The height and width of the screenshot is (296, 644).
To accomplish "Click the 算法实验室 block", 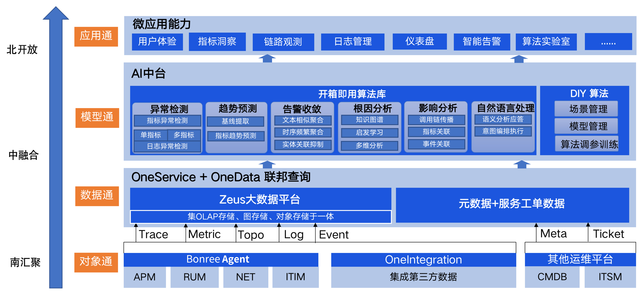I will tap(546, 42).
